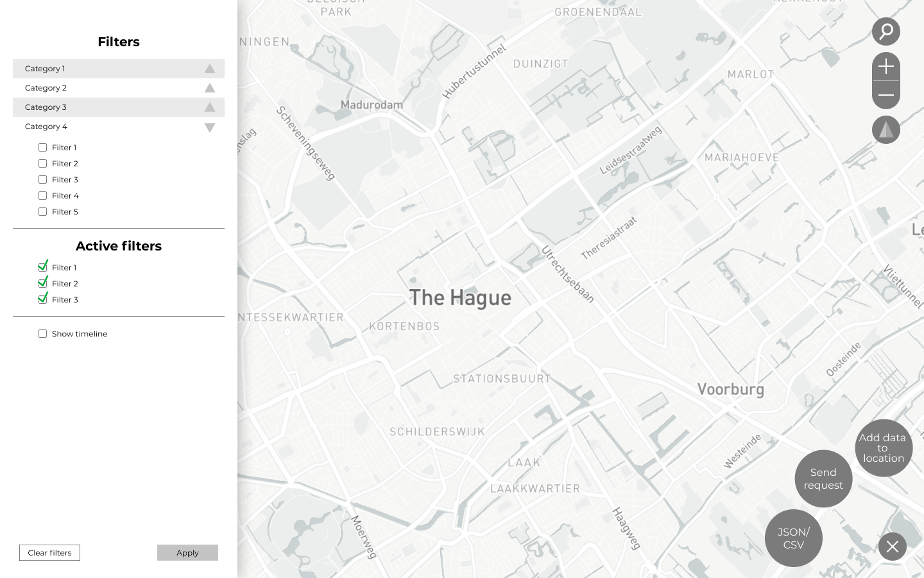
Task: Check Filter 3 under Category 4
Action: click(x=42, y=180)
